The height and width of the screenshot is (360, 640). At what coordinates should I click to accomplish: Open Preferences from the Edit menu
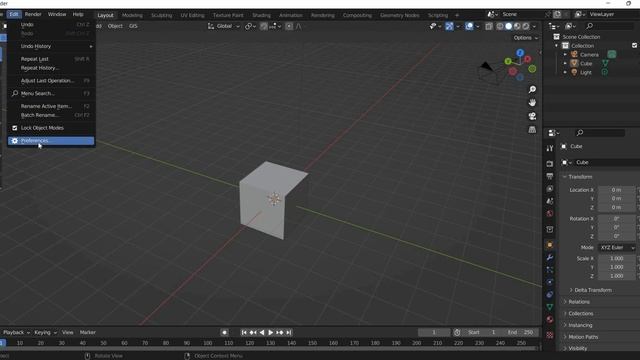pyautogui.click(x=51, y=141)
